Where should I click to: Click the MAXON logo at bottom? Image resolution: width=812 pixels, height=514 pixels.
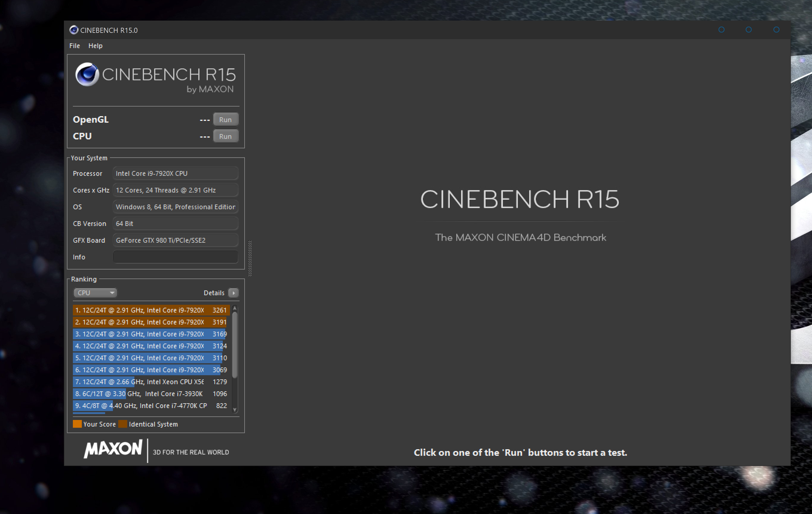[113, 449]
